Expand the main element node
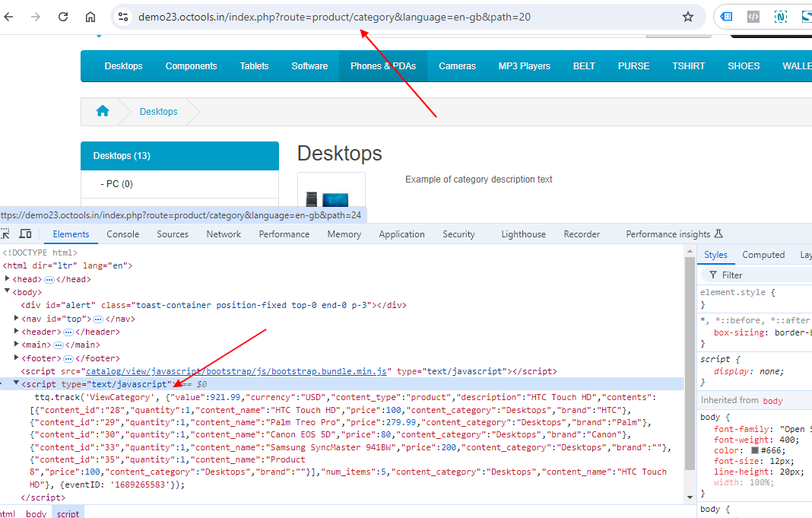 [16, 344]
